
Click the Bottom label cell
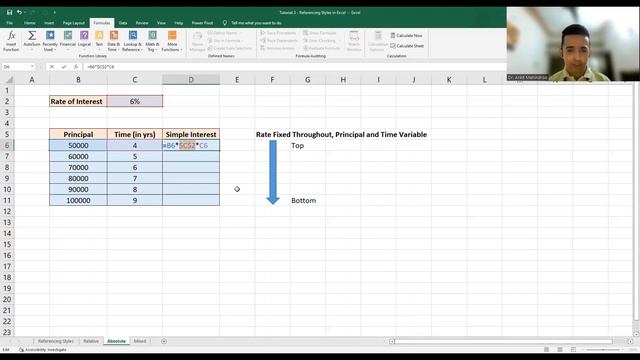point(307,200)
